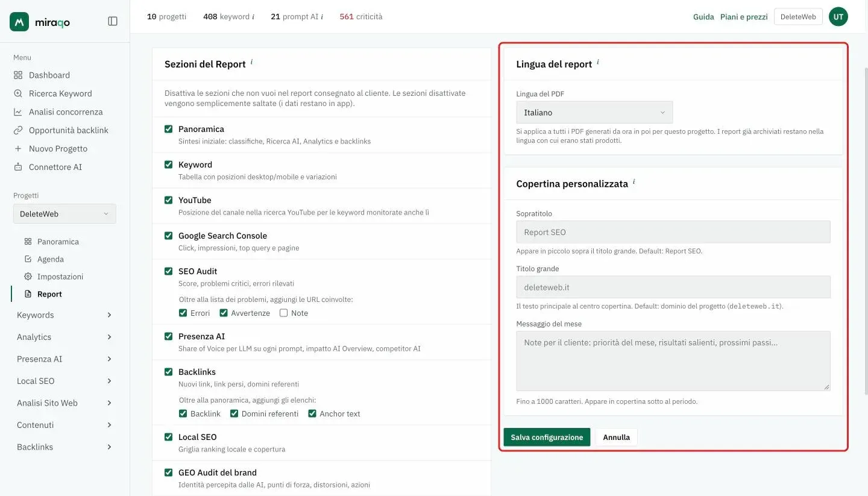
Task: Open the Piani e prezzi link
Action: point(744,17)
